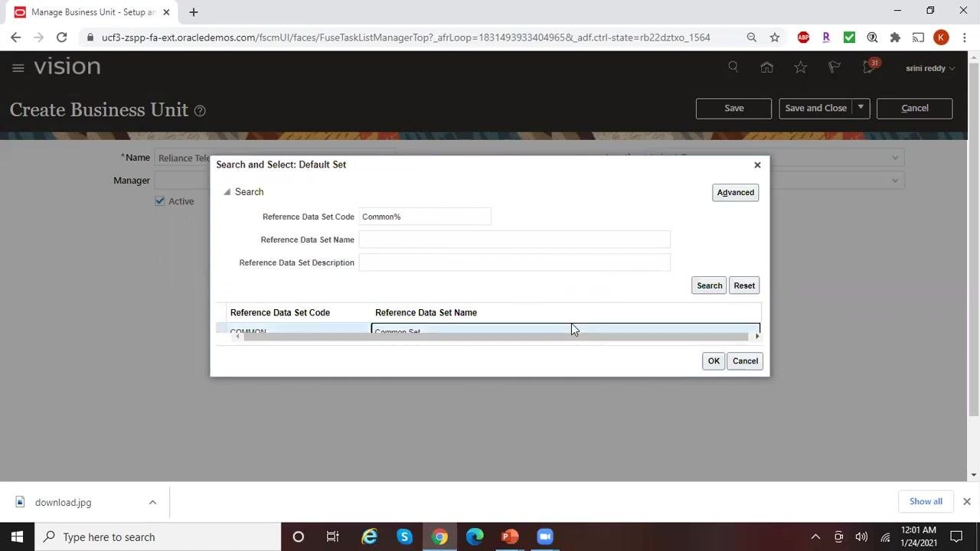
Task: Click the Advanced button
Action: click(736, 193)
